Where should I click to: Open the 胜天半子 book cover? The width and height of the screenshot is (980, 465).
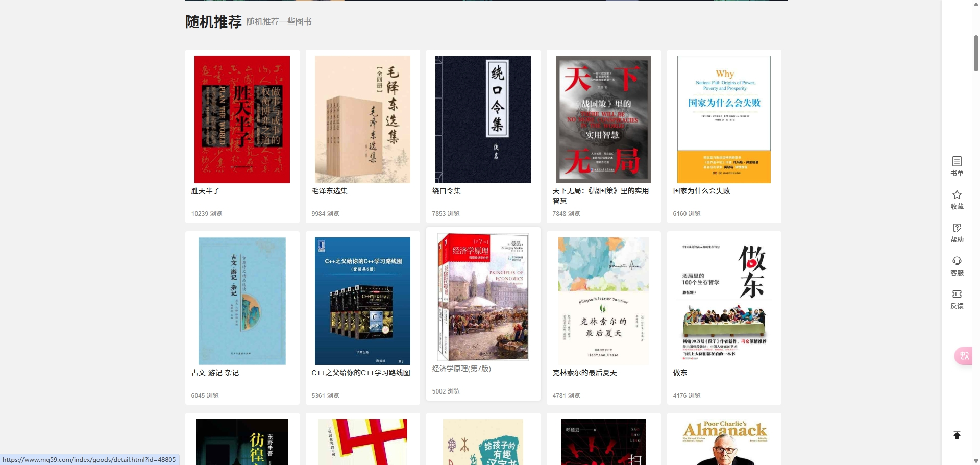[242, 119]
